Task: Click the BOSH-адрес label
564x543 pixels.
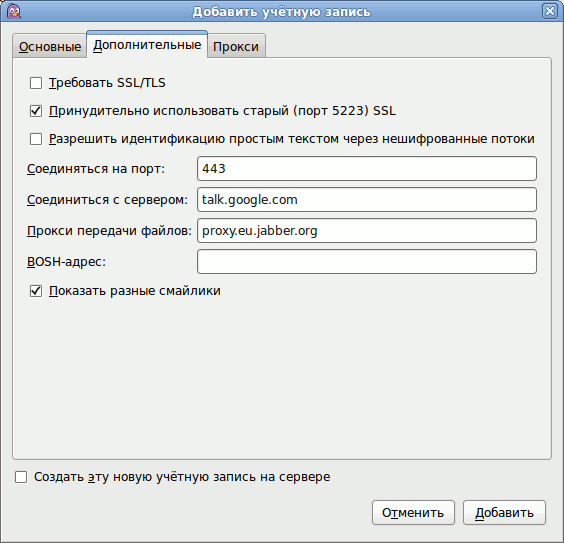Action: tap(67, 261)
